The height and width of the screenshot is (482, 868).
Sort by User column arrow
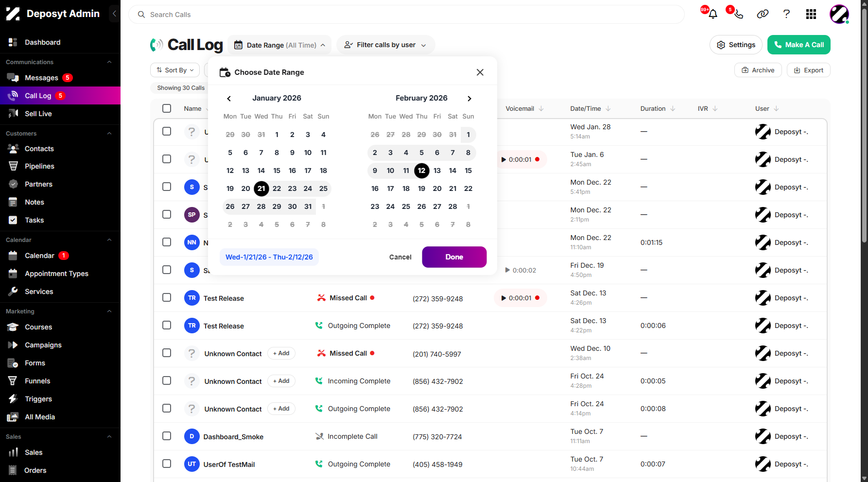[776, 108]
